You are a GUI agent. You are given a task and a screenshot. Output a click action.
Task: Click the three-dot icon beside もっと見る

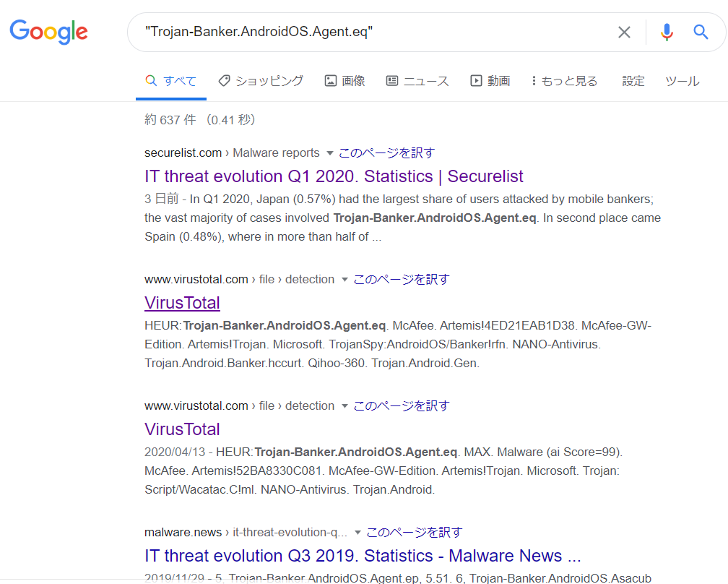click(x=534, y=81)
